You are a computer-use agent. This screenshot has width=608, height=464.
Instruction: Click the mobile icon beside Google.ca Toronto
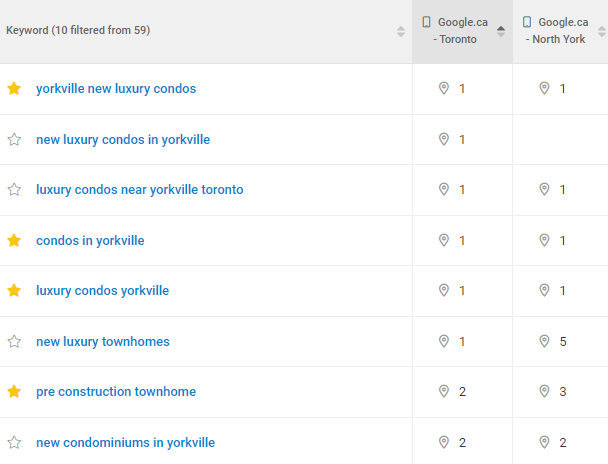(x=427, y=22)
